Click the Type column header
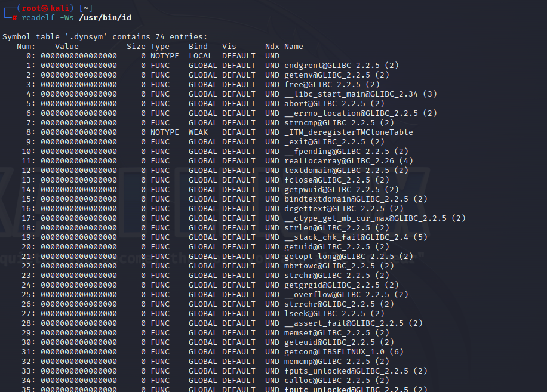 point(160,47)
